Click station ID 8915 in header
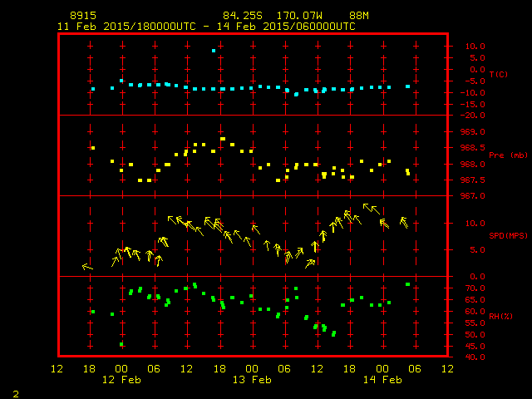The height and width of the screenshot is (399, 532). pos(83,16)
